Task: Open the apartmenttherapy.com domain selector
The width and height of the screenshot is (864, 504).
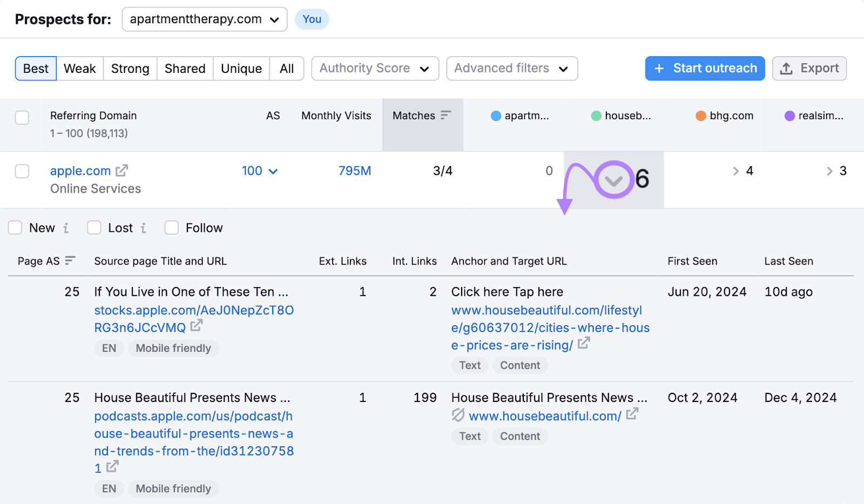Action: click(204, 19)
